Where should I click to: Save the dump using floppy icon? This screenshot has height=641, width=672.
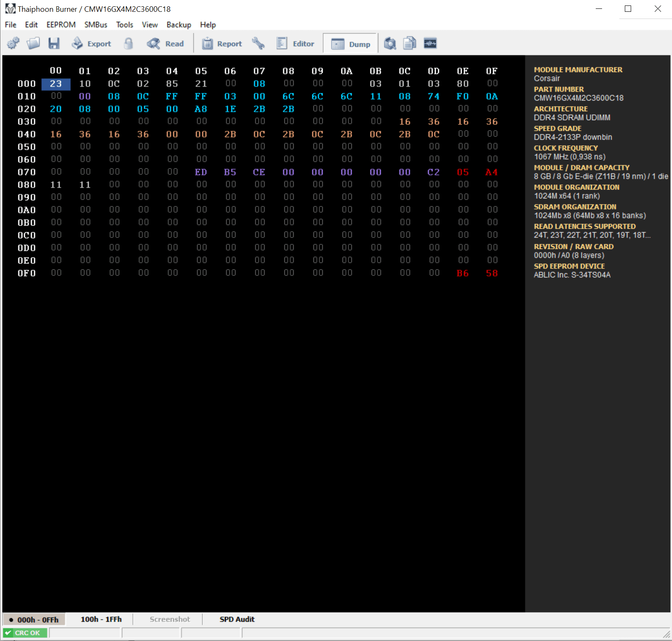(x=54, y=43)
